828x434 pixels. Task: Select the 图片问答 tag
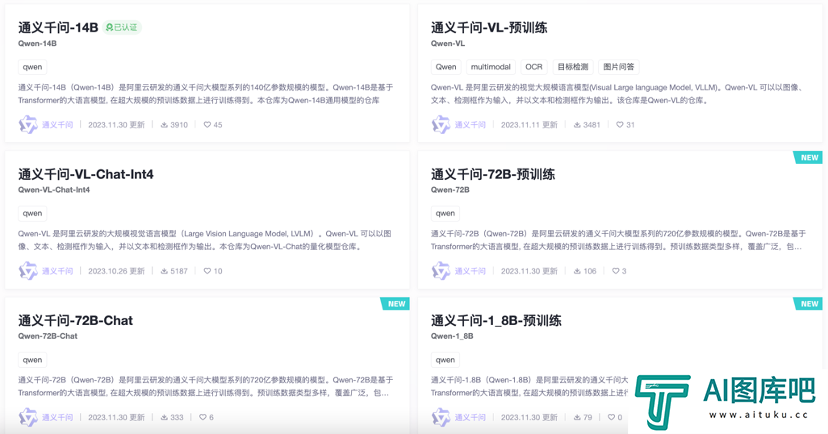[619, 67]
